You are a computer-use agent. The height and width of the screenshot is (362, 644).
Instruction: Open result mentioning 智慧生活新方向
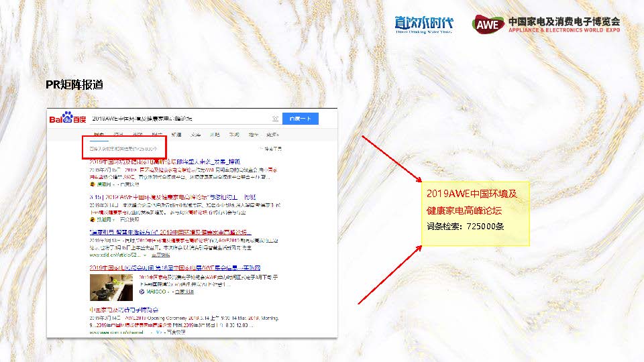170,233
